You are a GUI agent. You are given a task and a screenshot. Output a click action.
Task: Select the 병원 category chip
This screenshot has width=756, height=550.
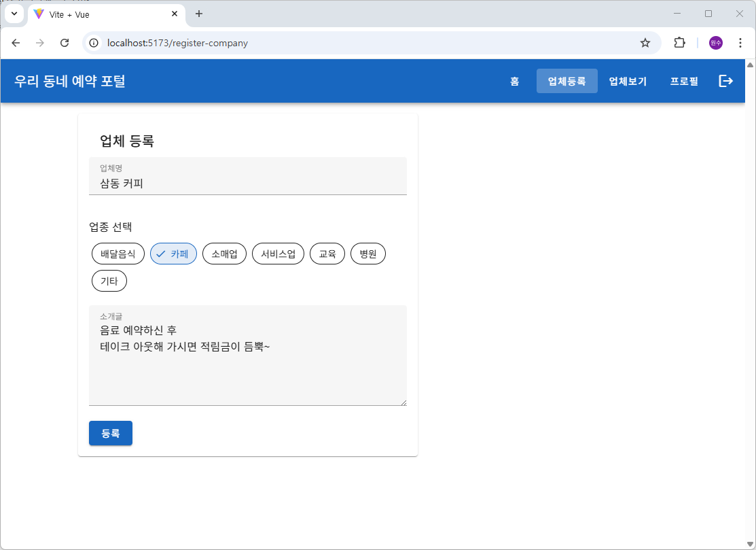[368, 254]
